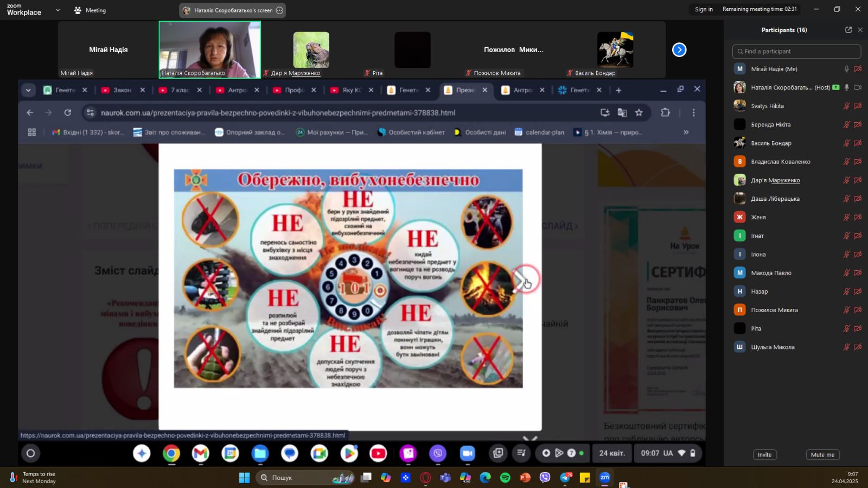This screenshot has width=868, height=488.
Task: Click the Mute me button
Action: coord(822,455)
